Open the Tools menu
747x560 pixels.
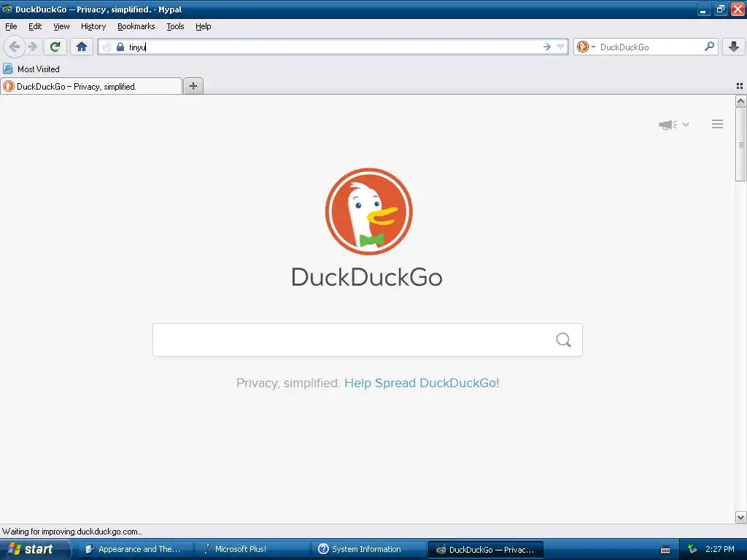(175, 26)
